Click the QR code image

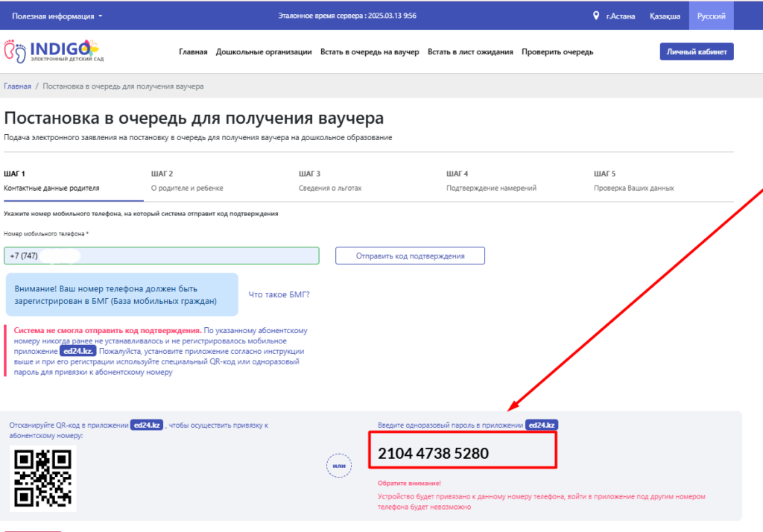(43, 478)
